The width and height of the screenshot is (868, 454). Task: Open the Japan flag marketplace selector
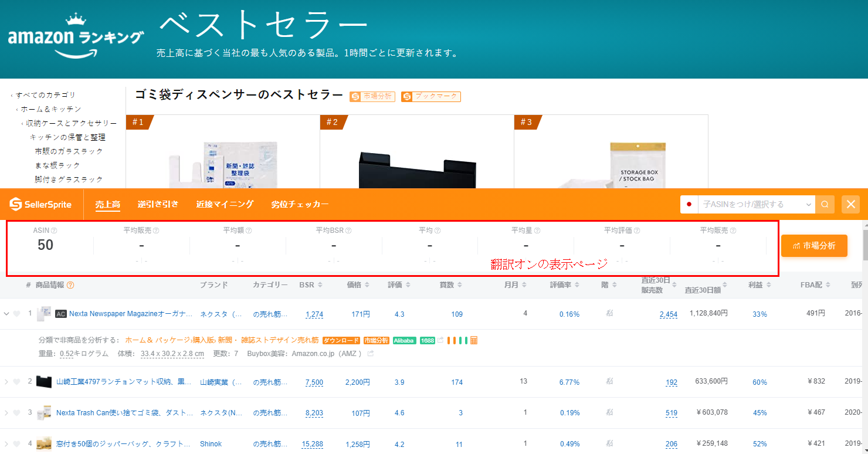point(689,204)
